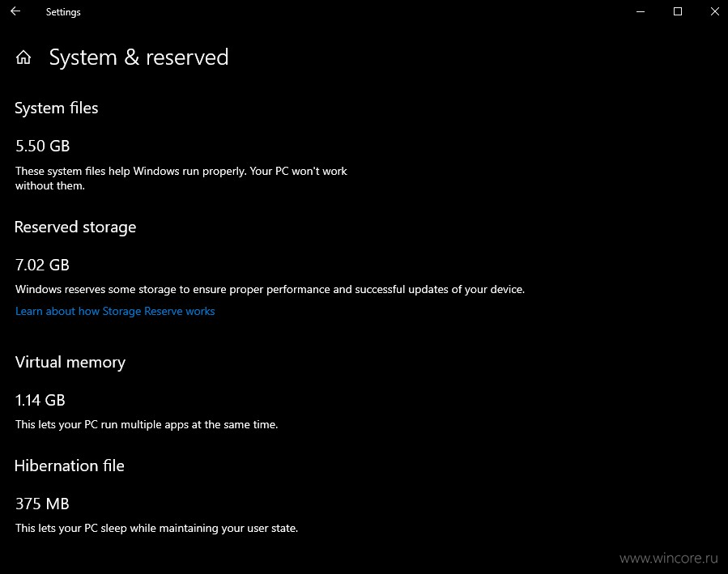
Task: Click the 7.02 GB reserved storage value
Action: click(42, 265)
